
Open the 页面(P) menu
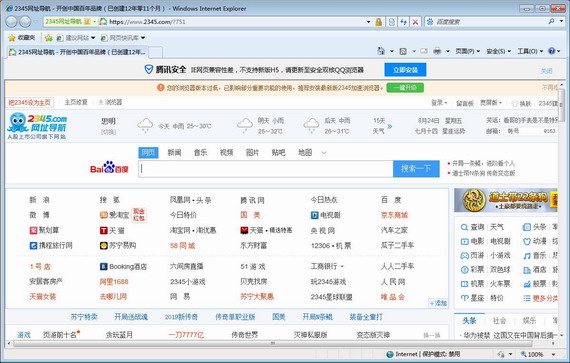tap(467, 51)
